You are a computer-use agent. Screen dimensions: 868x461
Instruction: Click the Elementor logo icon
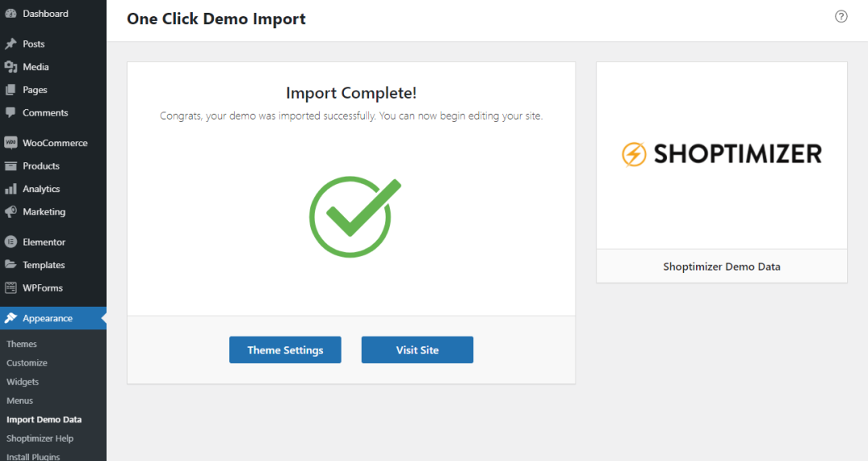[x=10, y=242]
